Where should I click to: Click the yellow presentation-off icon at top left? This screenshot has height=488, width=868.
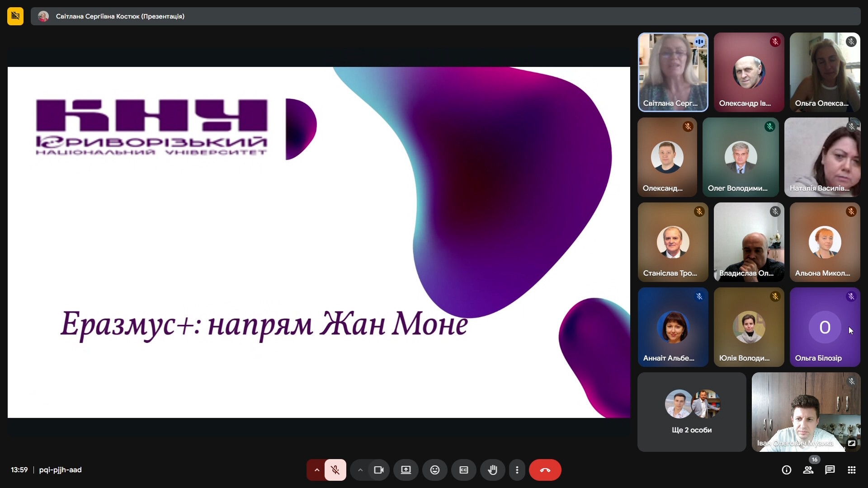(x=15, y=16)
